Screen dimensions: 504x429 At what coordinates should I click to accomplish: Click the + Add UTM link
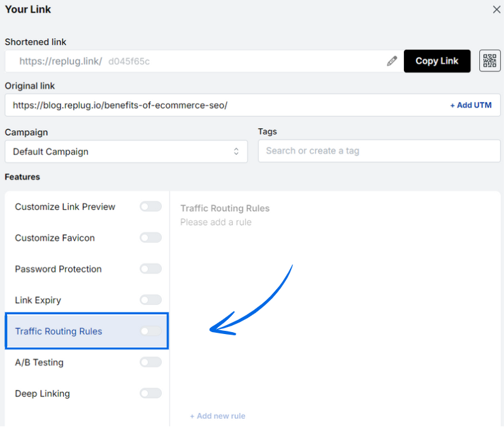click(x=471, y=105)
